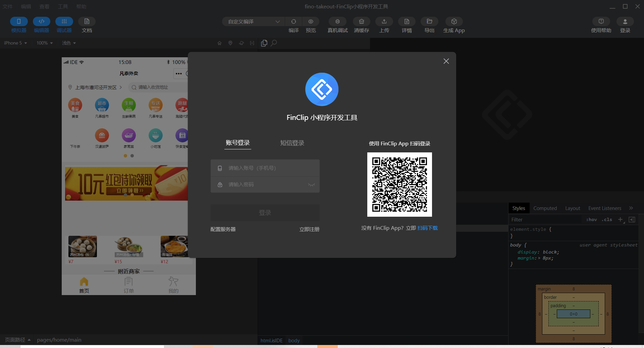
Task: Expand the 页面路径 page path menu
Action: click(18, 340)
